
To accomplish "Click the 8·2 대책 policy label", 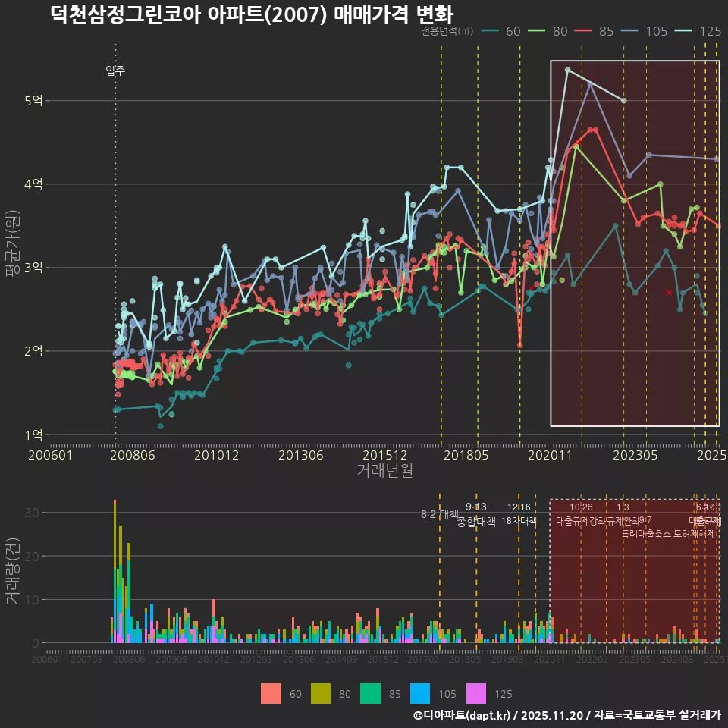I will pos(440,514).
